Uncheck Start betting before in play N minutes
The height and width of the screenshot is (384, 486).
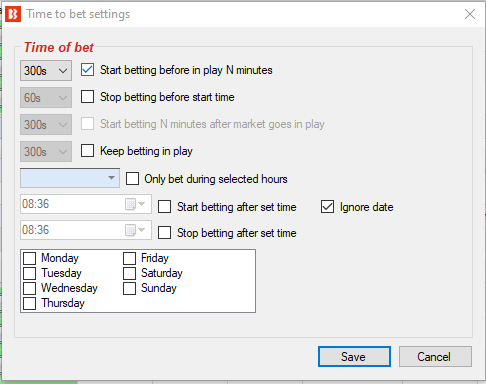pos(87,70)
